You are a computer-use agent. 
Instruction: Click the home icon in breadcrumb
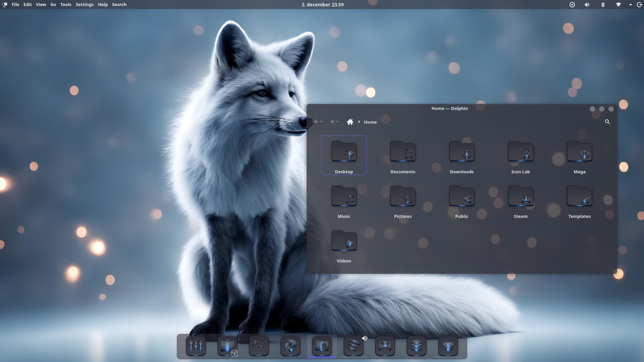tap(350, 122)
